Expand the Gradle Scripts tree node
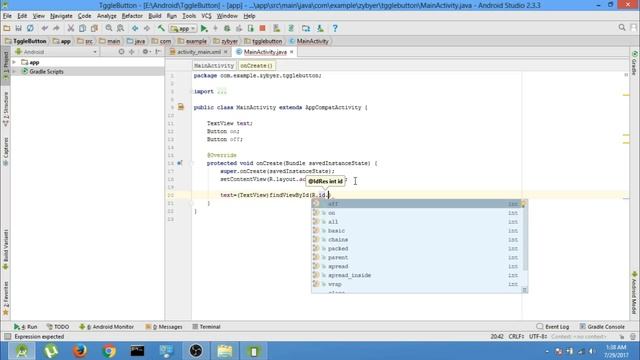640x360 pixels. pyautogui.click(x=14, y=71)
